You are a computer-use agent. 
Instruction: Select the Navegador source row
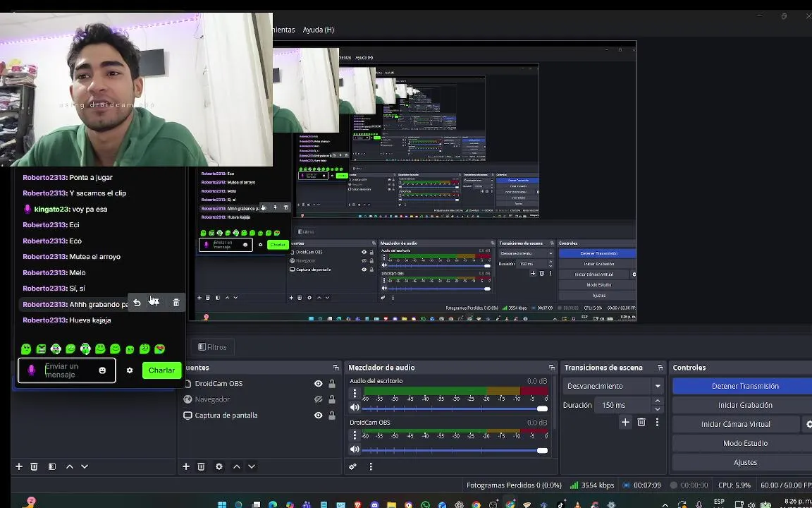tap(259, 399)
